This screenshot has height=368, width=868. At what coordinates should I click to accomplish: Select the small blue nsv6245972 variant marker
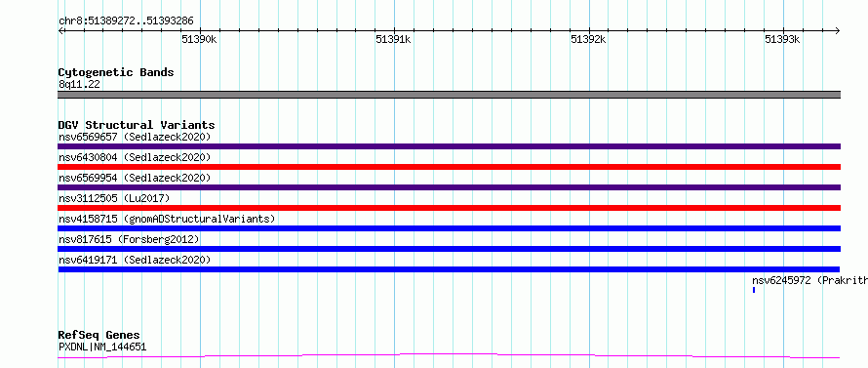[754, 290]
